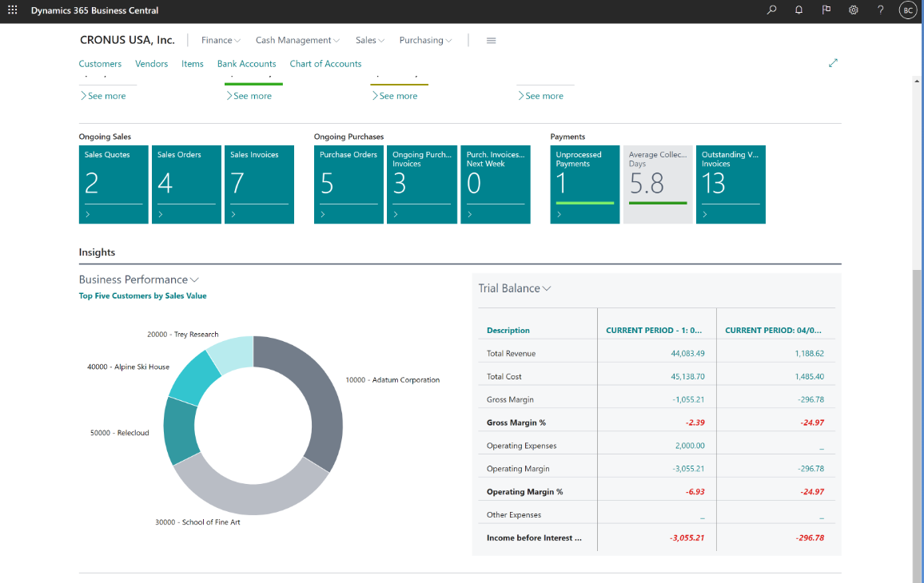This screenshot has width=924, height=583.
Task: Open Unprocessed Payments tile showing 1
Action: (585, 184)
